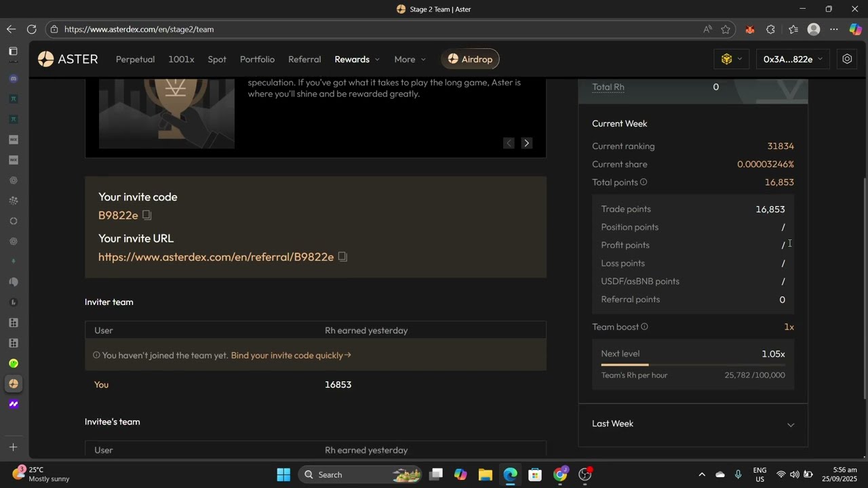
Task: Open Microsoft Store from taskbar
Action: (535, 474)
